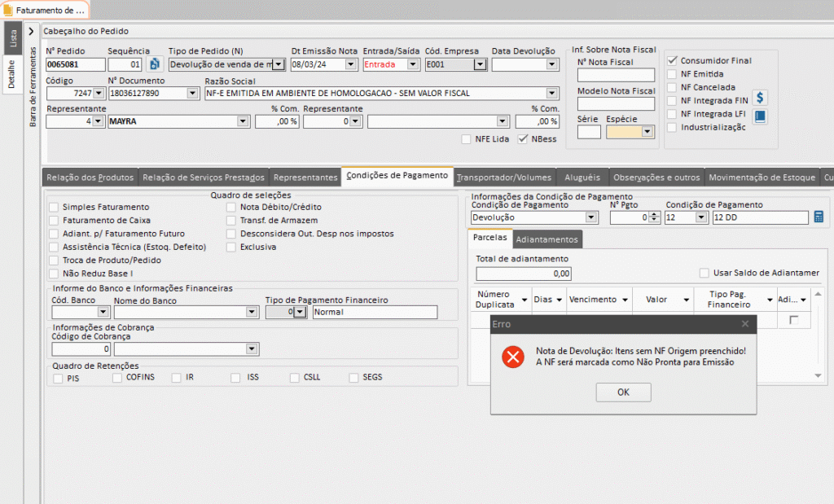The image size is (834, 504).
Task: Open the Representantes tab
Action: coord(305,177)
